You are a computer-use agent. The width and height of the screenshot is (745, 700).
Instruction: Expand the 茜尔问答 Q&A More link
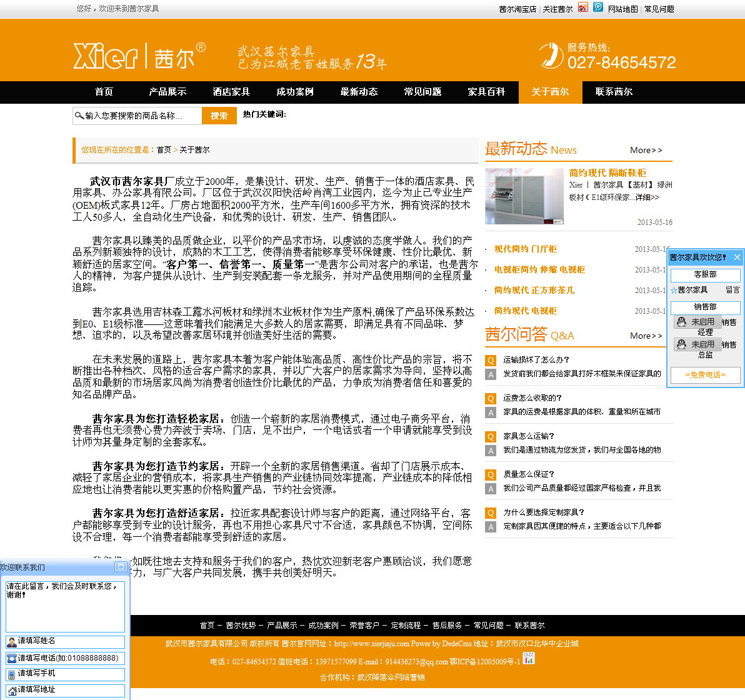(646, 336)
